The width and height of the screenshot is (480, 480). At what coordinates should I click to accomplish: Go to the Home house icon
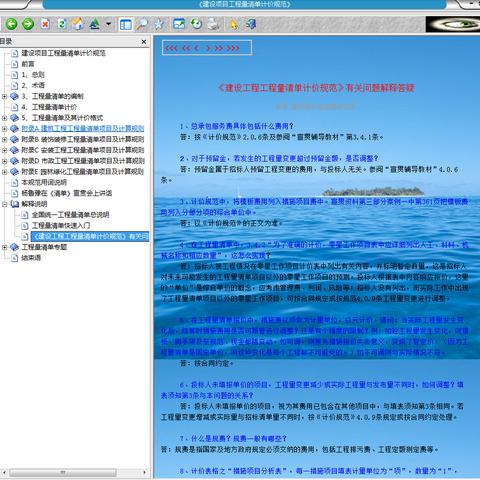click(x=78, y=24)
